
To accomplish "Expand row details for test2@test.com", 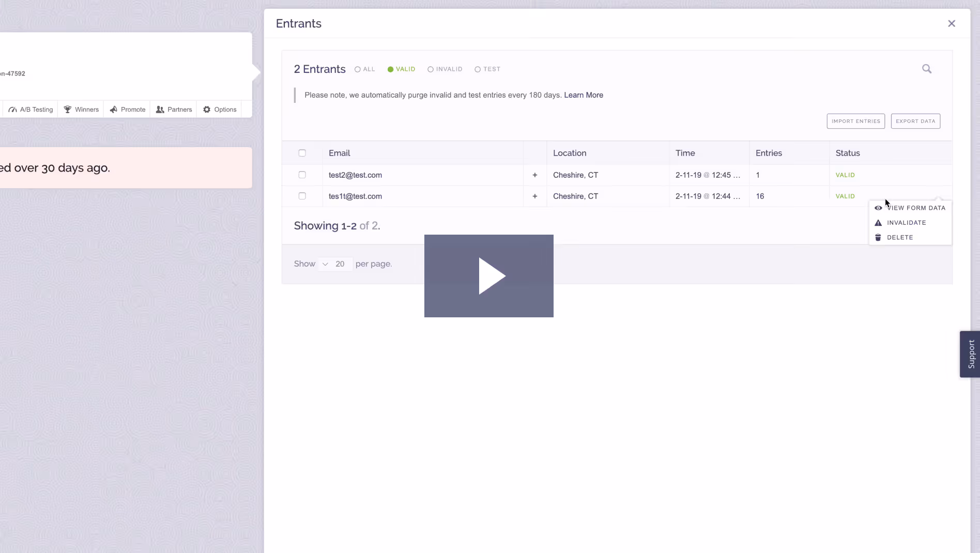I will [534, 175].
